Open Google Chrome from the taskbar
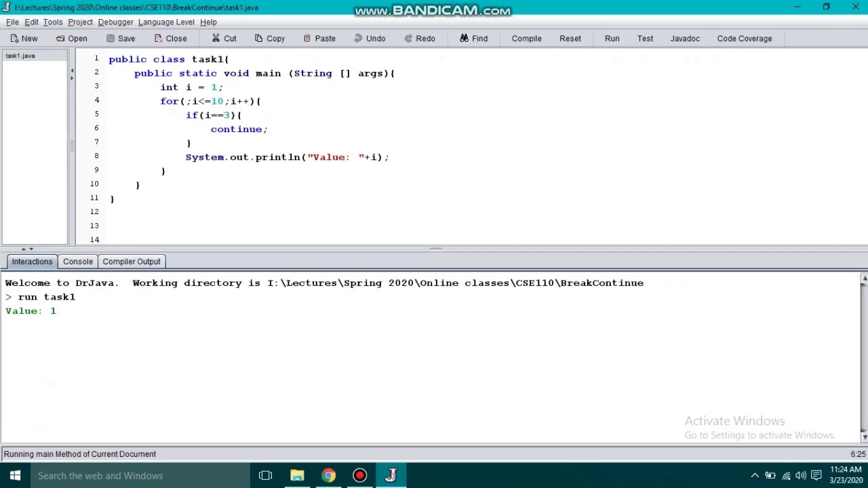868x488 pixels. tap(328, 476)
